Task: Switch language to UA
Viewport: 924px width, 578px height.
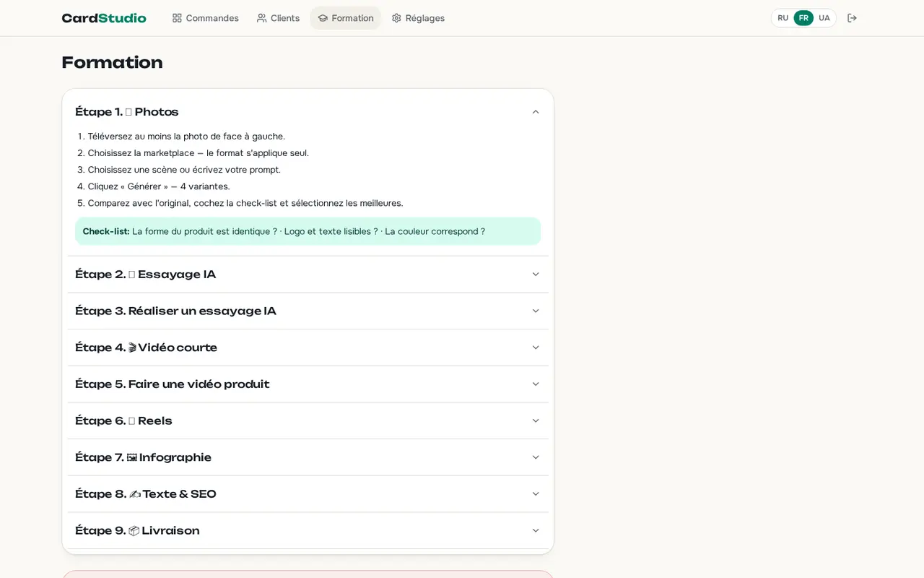Action: point(824,18)
